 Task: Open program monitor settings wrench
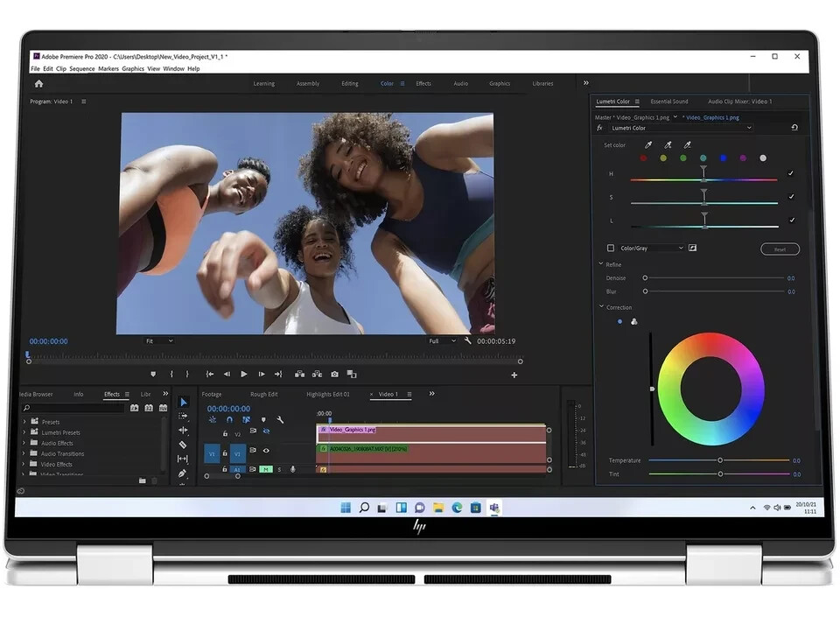[x=467, y=340]
